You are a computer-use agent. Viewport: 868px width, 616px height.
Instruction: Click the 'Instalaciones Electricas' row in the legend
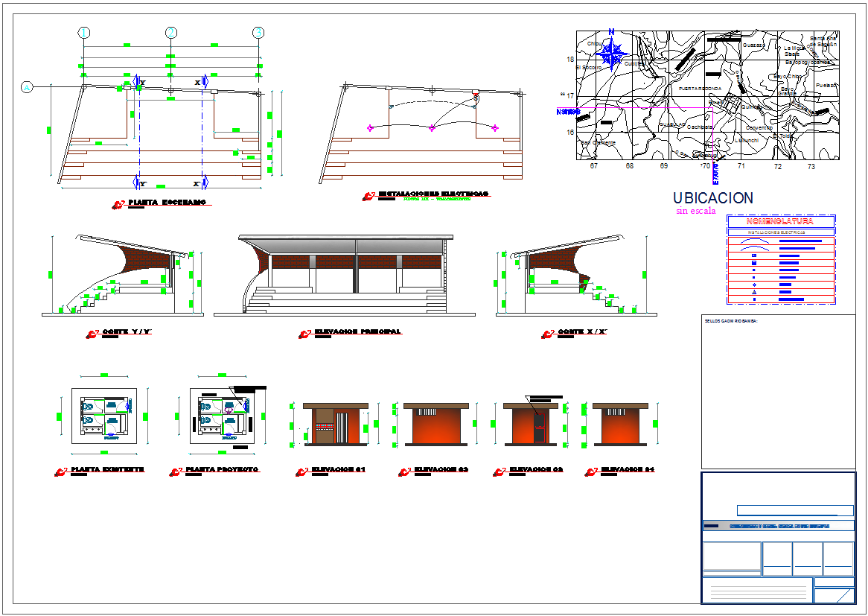coord(780,232)
